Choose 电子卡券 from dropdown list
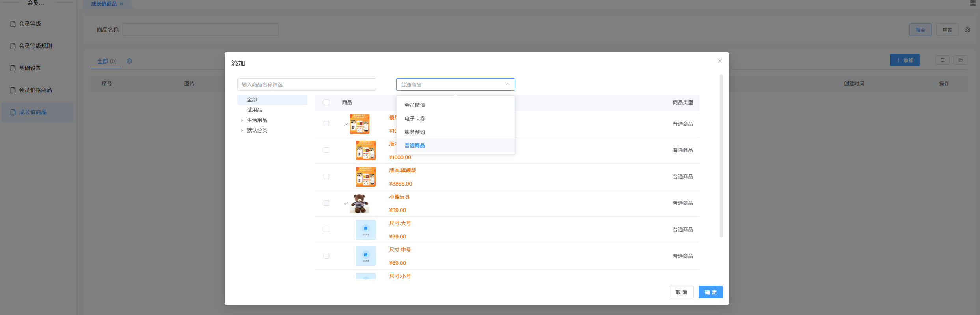This screenshot has width=980, height=315. [455, 118]
